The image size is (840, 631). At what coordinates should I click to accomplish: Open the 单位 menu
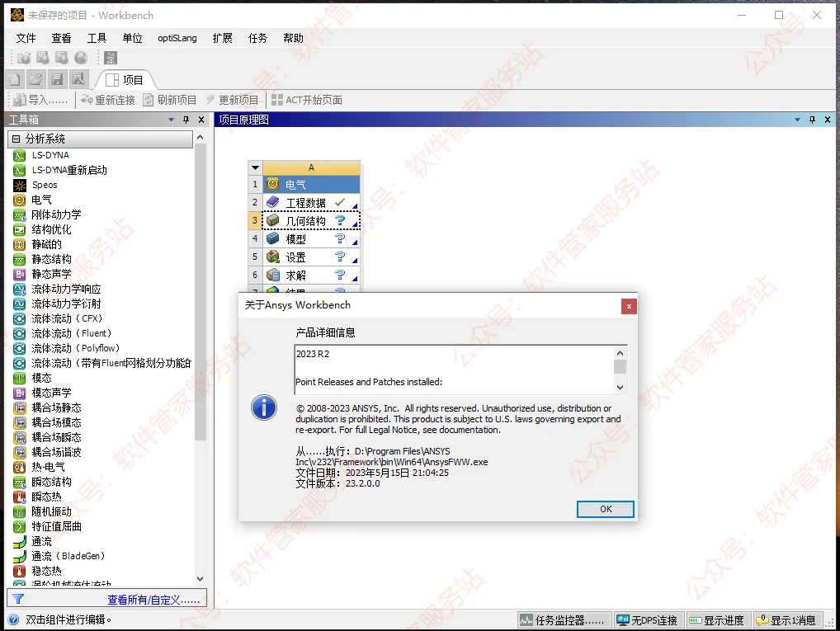click(132, 38)
